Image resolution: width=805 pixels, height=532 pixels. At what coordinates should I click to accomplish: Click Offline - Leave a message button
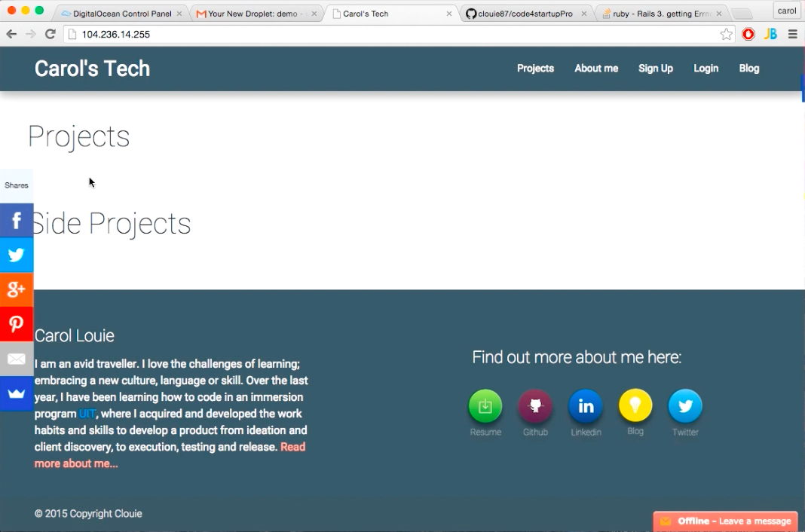tap(725, 521)
